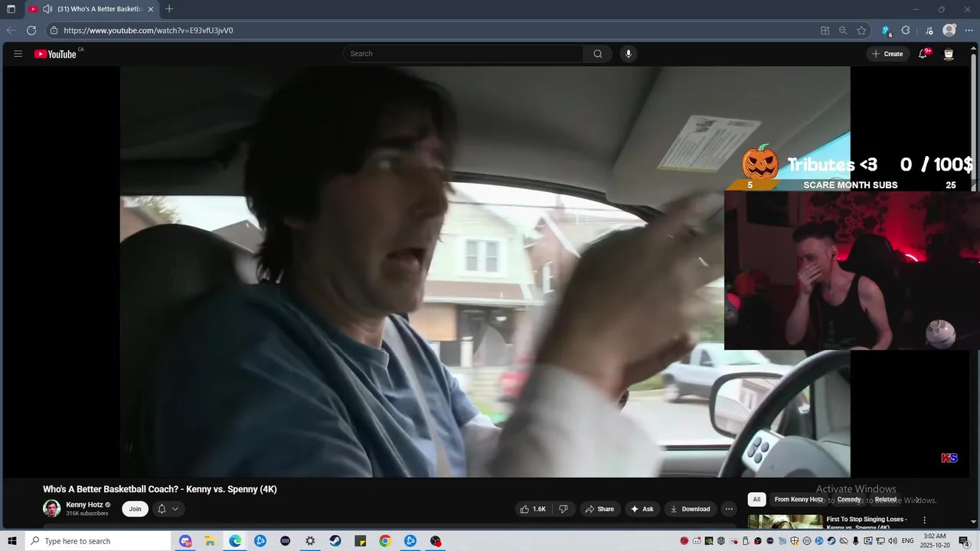Select the Related chip

[885, 500]
